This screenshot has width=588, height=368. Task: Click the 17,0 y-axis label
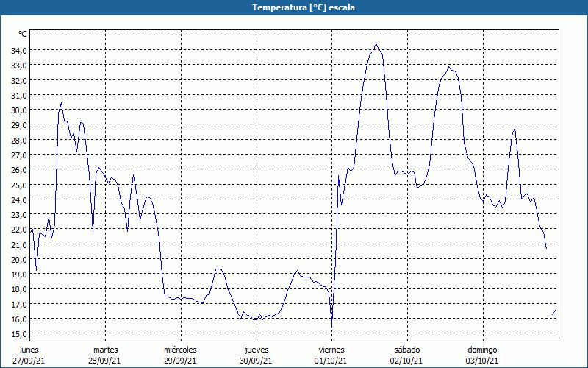(x=19, y=304)
